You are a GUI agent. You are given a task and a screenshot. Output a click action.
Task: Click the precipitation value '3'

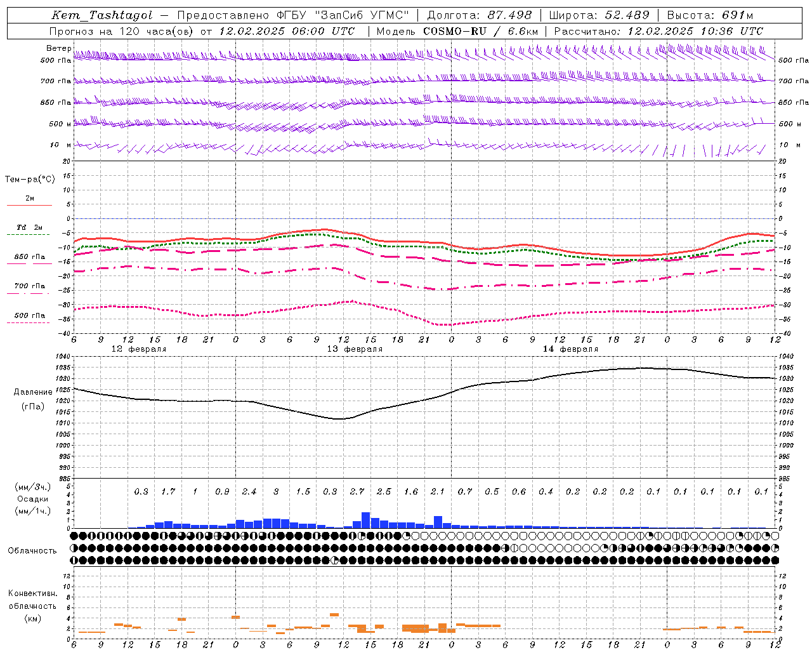click(276, 491)
